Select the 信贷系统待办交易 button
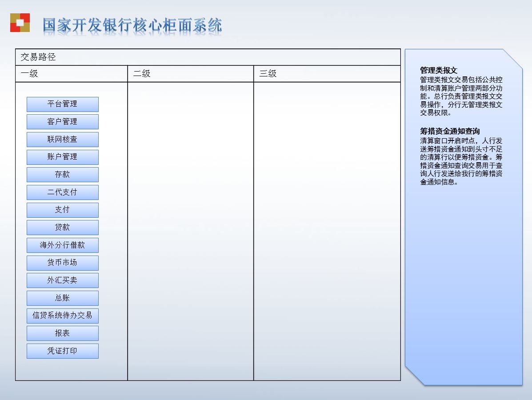532x400 pixels. click(x=62, y=316)
